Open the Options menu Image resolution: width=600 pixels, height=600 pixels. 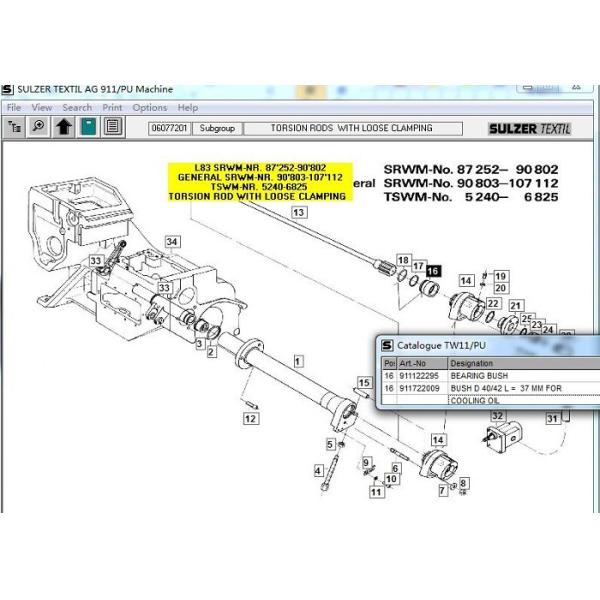tap(150, 107)
